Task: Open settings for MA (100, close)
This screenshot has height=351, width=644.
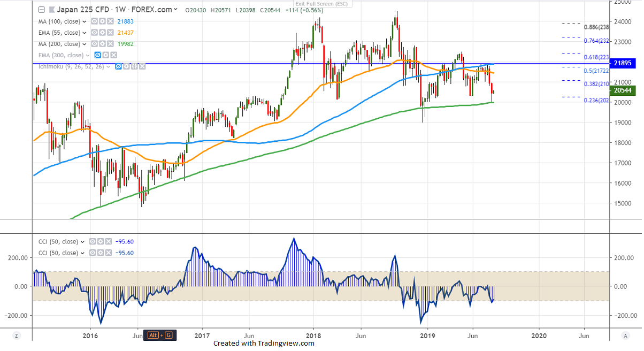Action: click(x=102, y=21)
